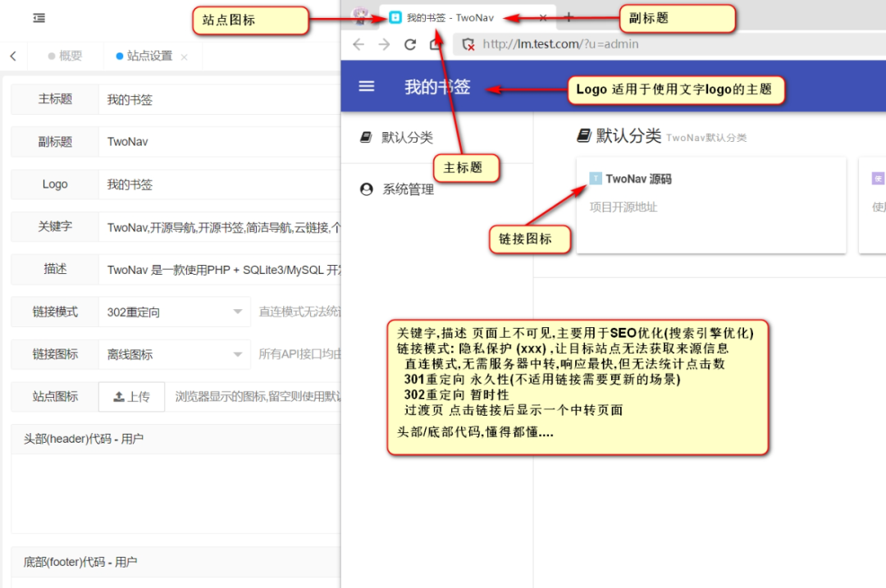Viewport: 886px width, 588px height.
Task: Expand the 链接图标 dropdown showing 离线图标
Action: [174, 354]
